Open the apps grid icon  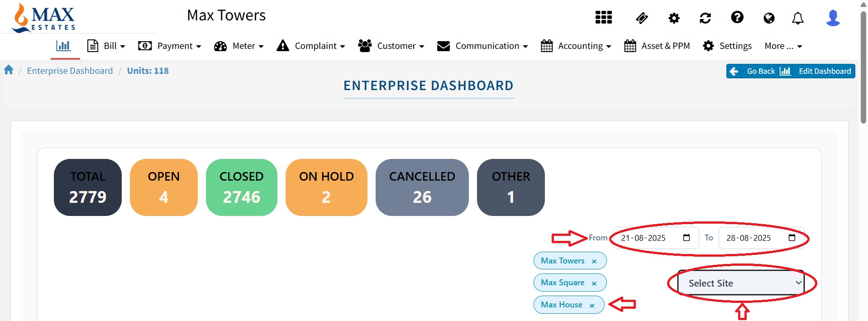[x=603, y=18]
